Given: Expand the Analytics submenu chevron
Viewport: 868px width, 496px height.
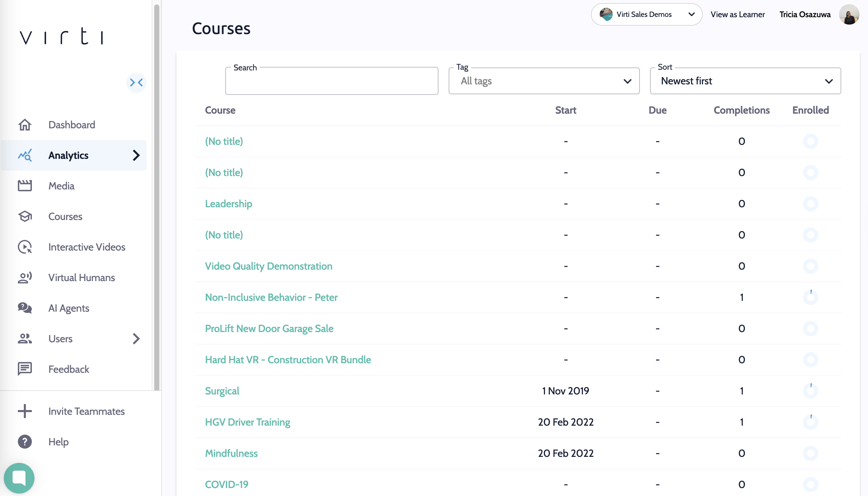Looking at the screenshot, I should click(x=136, y=155).
